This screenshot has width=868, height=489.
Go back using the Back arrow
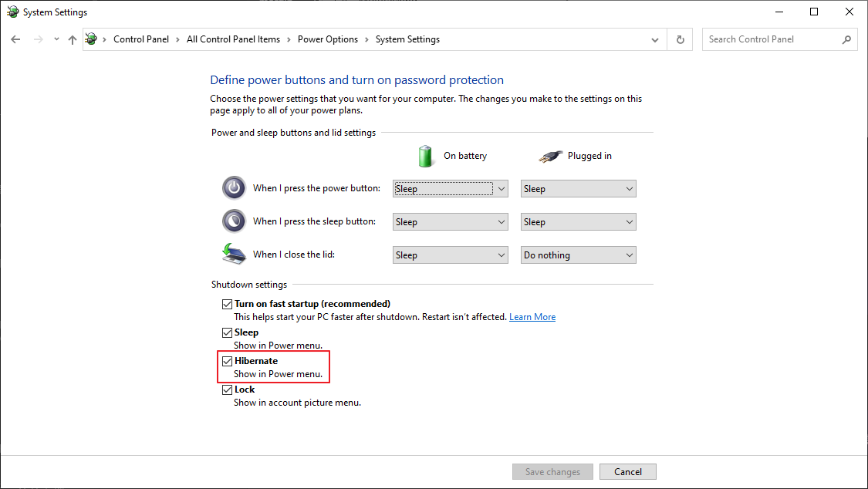pos(15,39)
